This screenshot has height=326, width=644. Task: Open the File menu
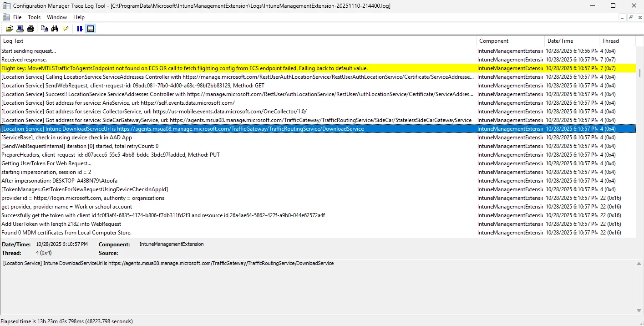[17, 17]
